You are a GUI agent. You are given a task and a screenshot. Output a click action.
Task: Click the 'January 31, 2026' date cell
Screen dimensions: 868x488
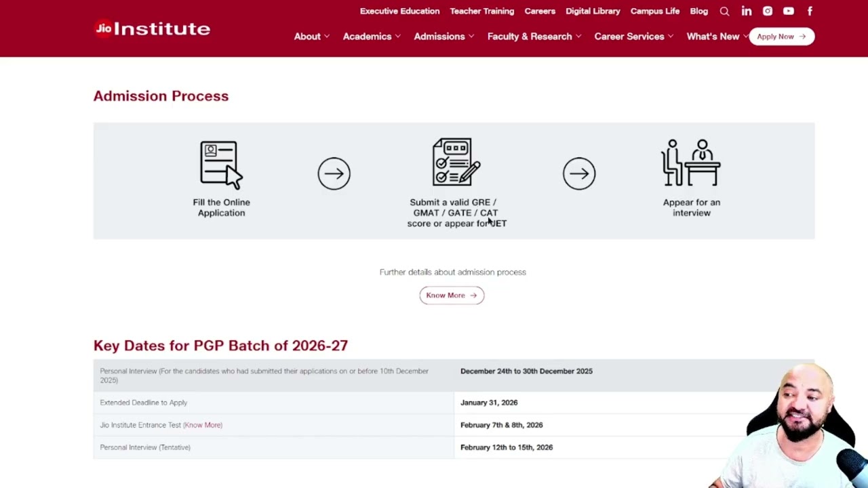point(489,403)
